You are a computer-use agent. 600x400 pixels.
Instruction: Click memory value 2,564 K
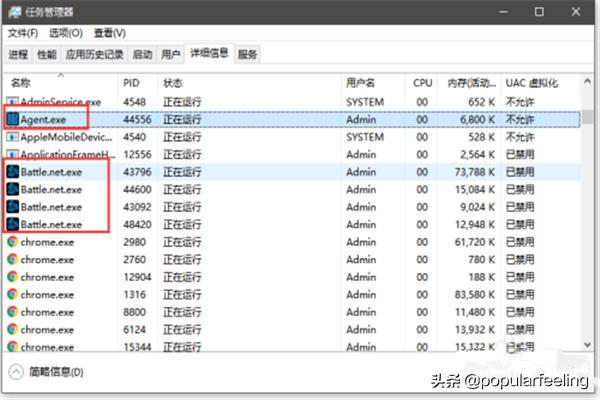478,154
